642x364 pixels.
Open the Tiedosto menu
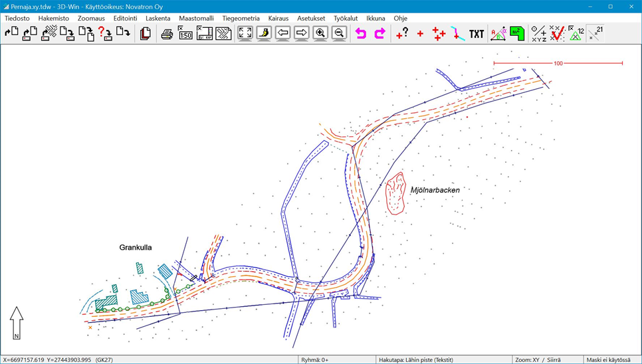[17, 19]
